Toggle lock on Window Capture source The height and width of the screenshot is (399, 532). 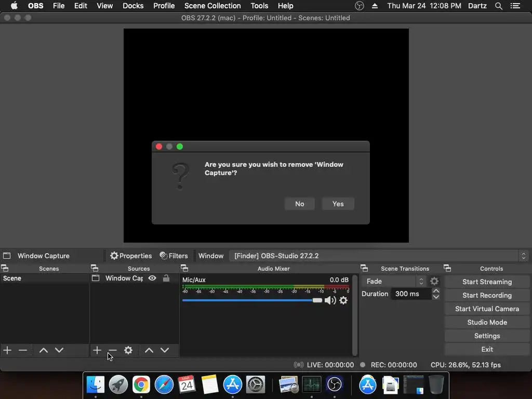click(166, 278)
